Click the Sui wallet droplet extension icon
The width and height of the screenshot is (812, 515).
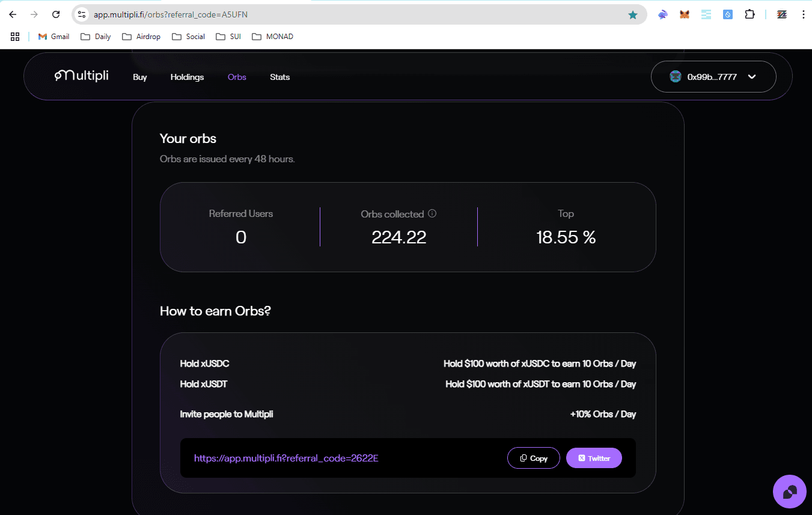coord(727,14)
